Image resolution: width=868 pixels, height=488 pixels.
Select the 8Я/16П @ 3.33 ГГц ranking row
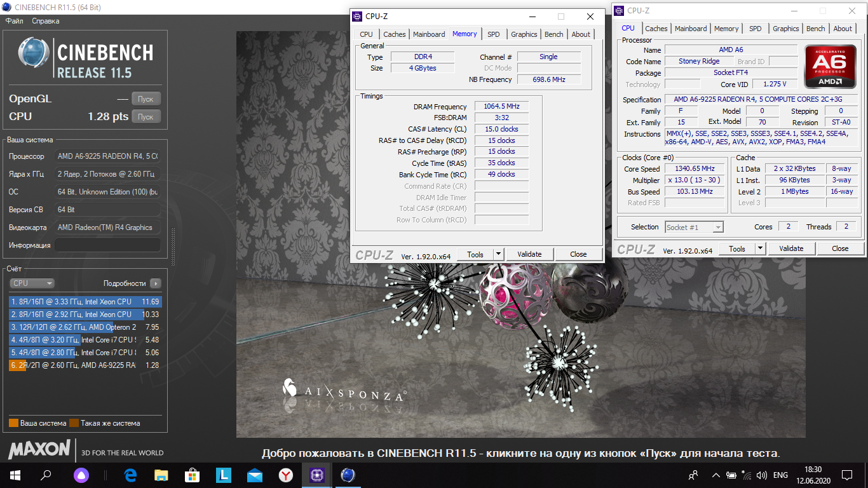click(x=85, y=302)
